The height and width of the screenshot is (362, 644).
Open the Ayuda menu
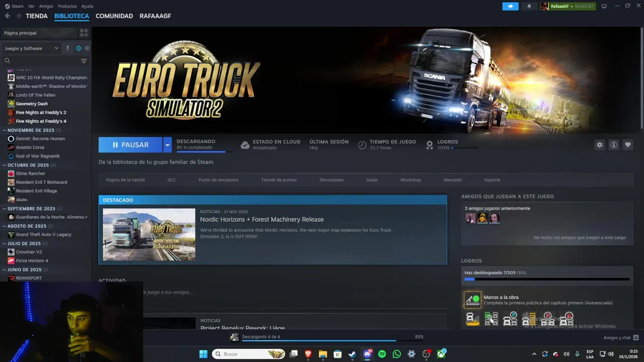coord(87,6)
